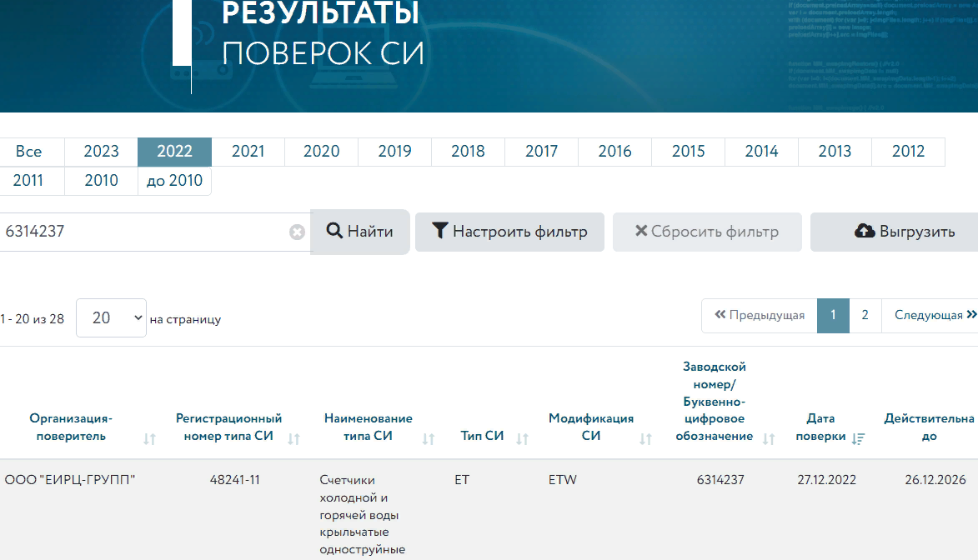Switch to the 2023 year tab
The height and width of the screenshot is (560, 978).
[101, 152]
